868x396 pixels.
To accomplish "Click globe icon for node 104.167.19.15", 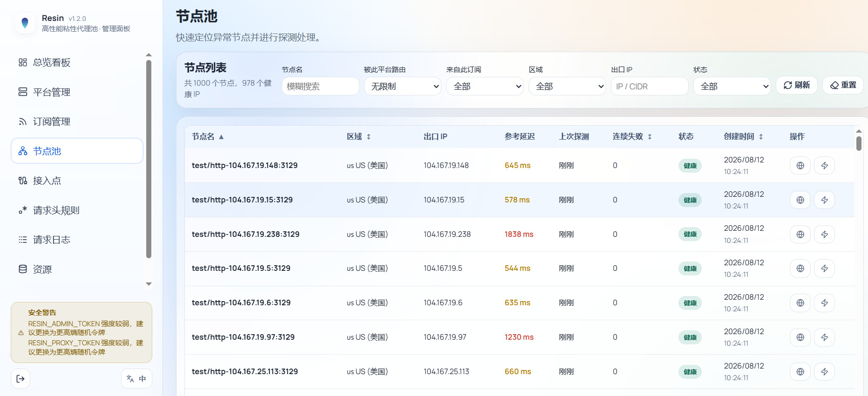I will [x=800, y=200].
